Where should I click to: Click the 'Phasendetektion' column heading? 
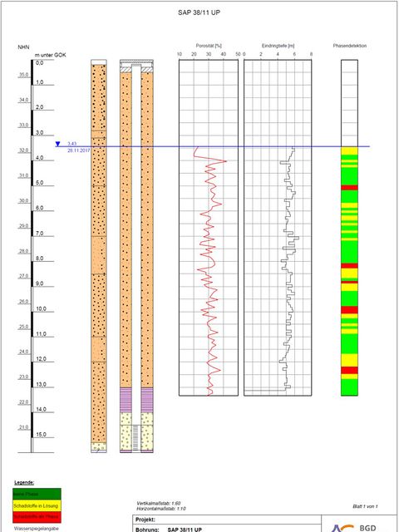[349, 46]
